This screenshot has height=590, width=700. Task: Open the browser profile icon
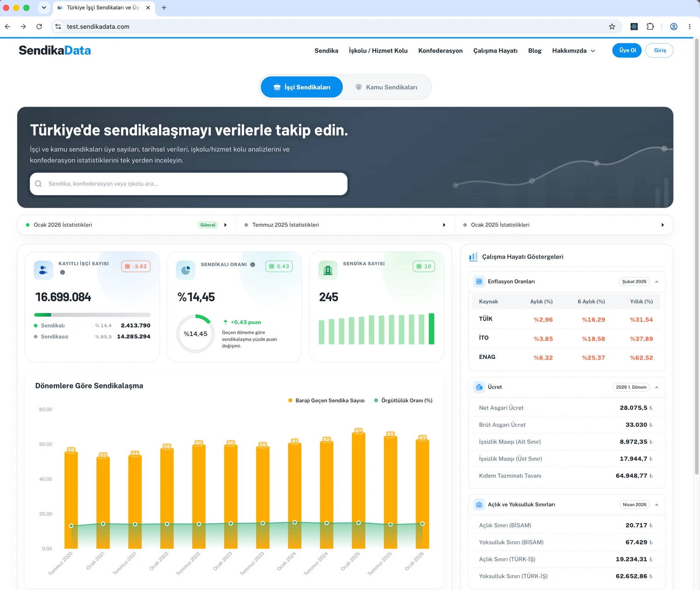pyautogui.click(x=674, y=27)
